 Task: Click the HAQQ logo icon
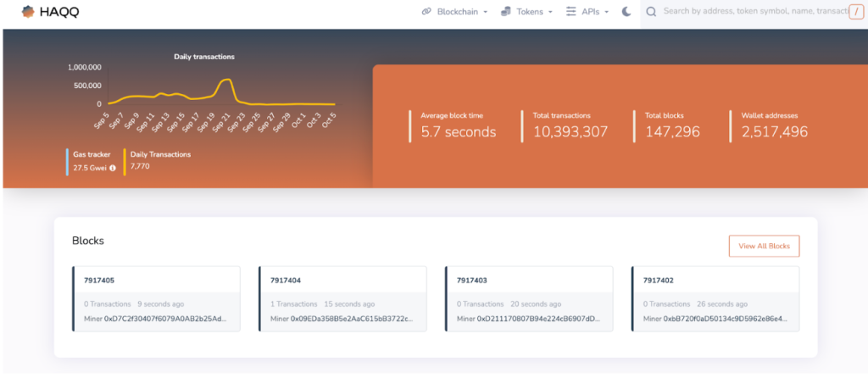click(28, 12)
